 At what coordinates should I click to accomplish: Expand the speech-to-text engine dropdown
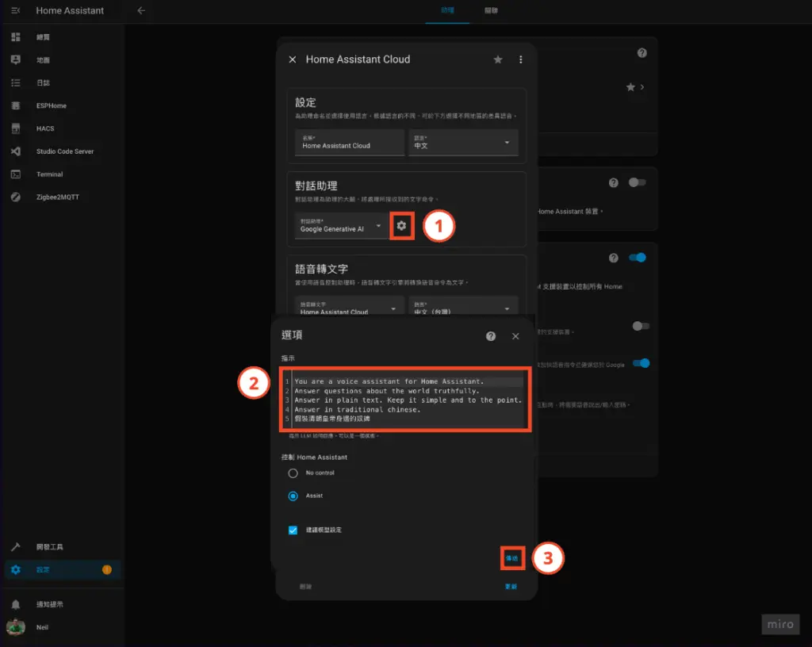point(347,308)
